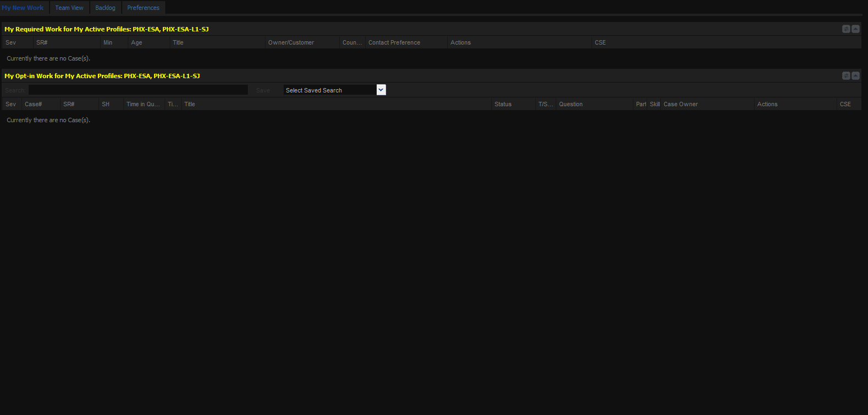Collapse the My Required Work panel
The image size is (868, 415).
[x=855, y=29]
